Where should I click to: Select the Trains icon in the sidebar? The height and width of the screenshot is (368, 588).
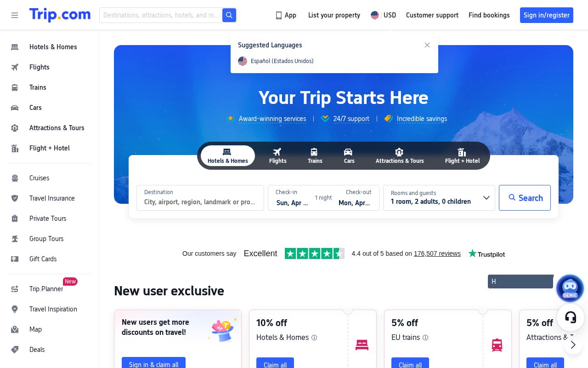point(15,87)
